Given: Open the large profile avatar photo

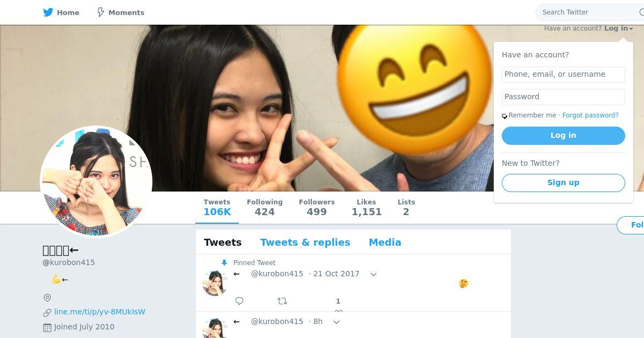Looking at the screenshot, I should tap(96, 181).
